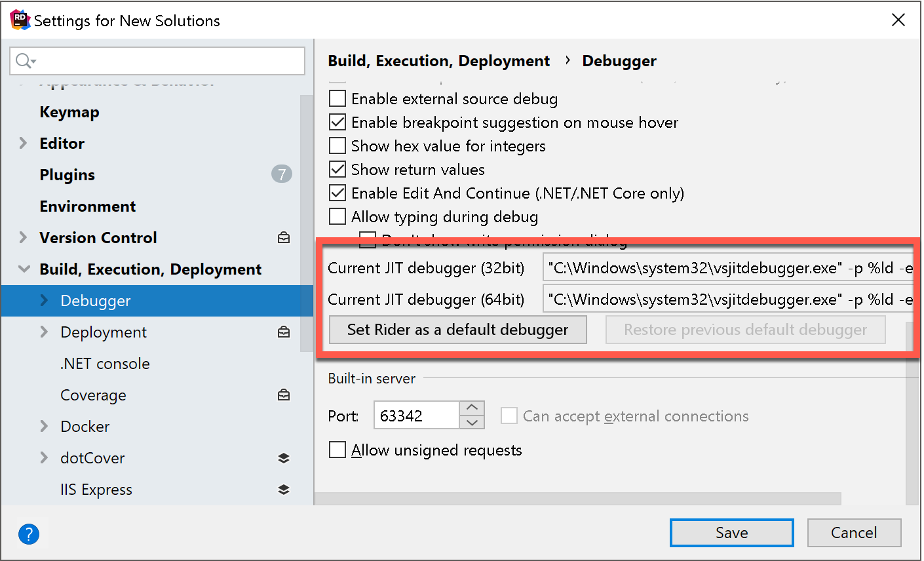Select IIS Express settings item
Image resolution: width=924 pixels, height=561 pixels.
tap(96, 490)
